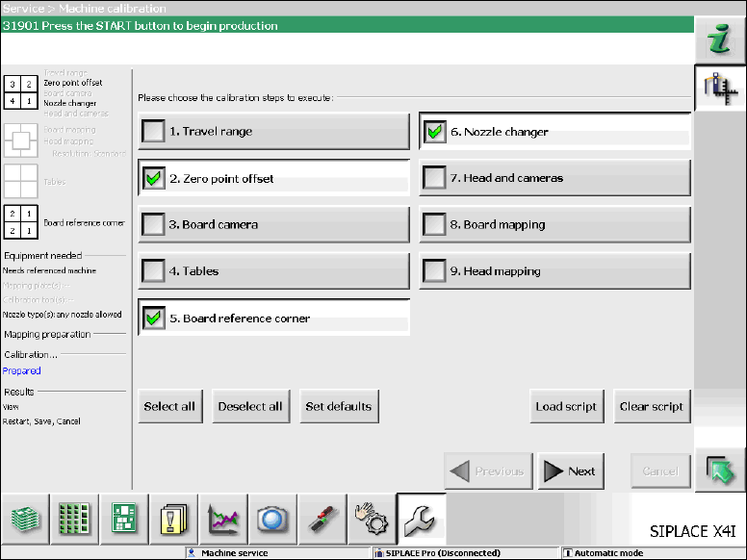Open the statistics chart icon

pyautogui.click(x=223, y=519)
